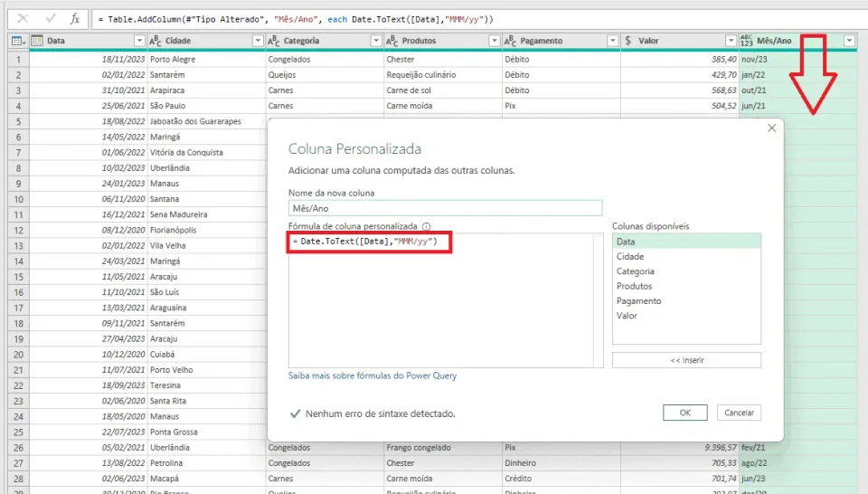Click Macapá city cell

click(206, 479)
